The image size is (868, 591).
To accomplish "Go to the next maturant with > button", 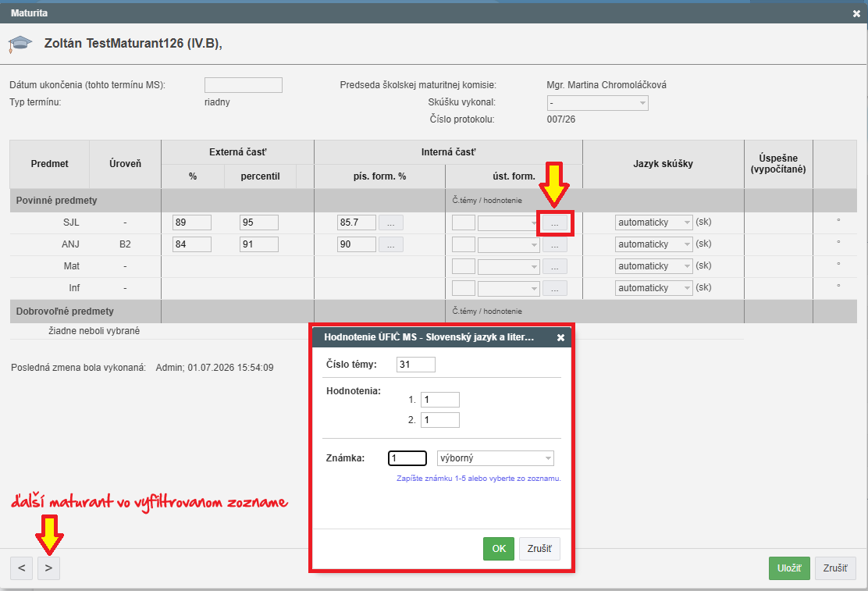I will click(48, 568).
